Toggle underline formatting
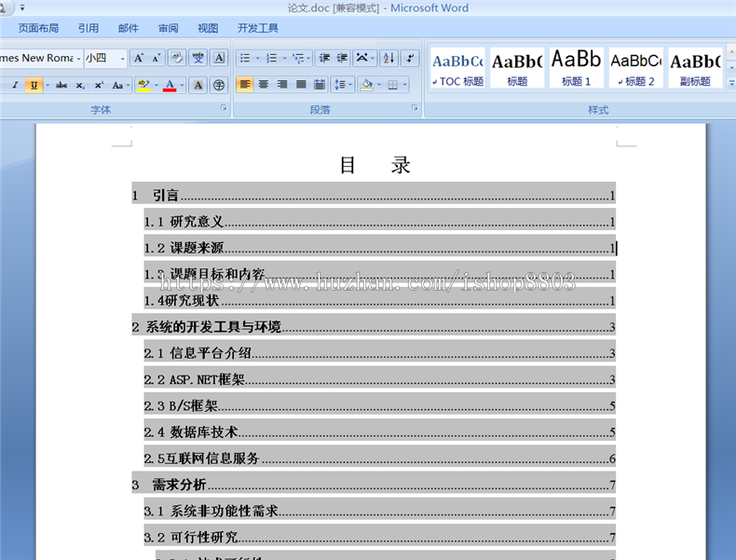This screenshot has width=736, height=560. [x=34, y=85]
